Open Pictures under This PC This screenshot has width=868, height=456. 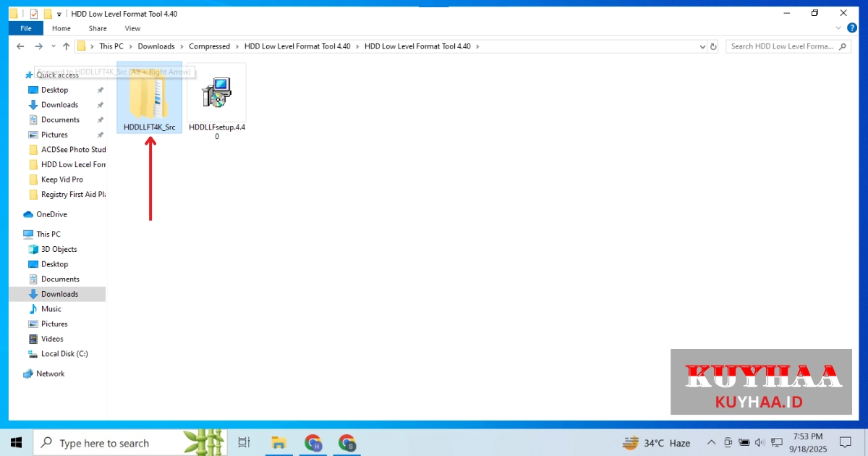[x=55, y=324]
